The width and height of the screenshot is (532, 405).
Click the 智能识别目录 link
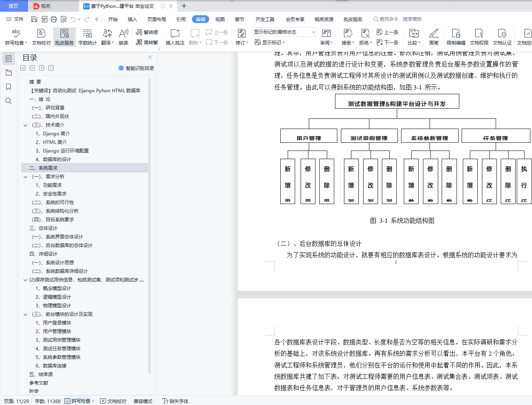136,68
